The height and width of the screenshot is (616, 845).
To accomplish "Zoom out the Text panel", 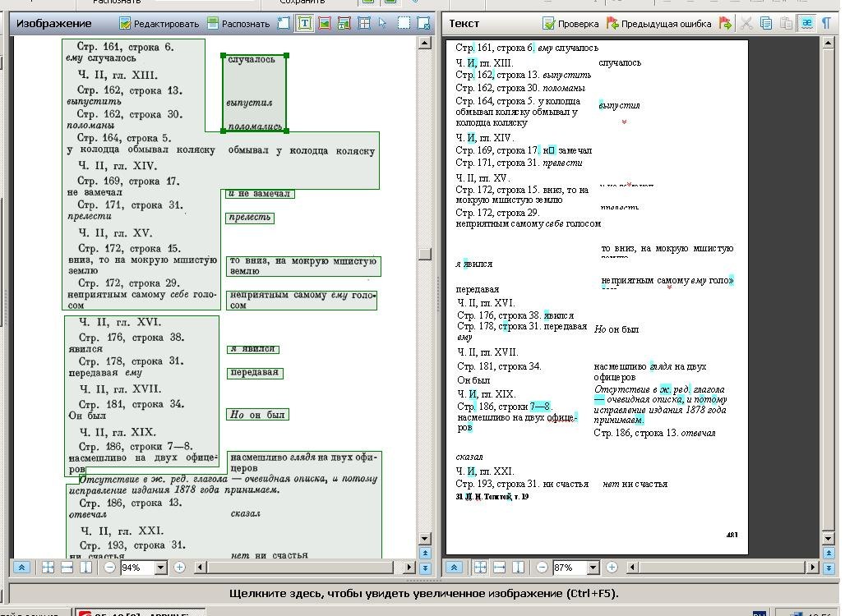I will [543, 567].
